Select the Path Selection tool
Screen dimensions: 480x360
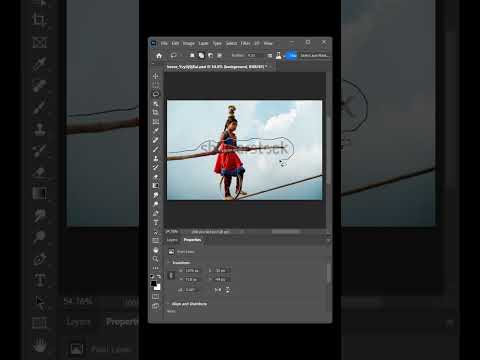[x=156, y=232]
